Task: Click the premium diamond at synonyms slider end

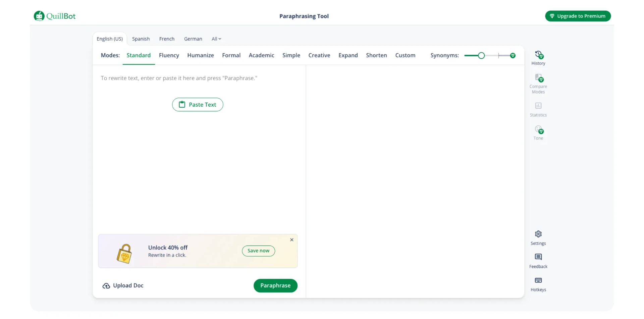Action: (513, 56)
